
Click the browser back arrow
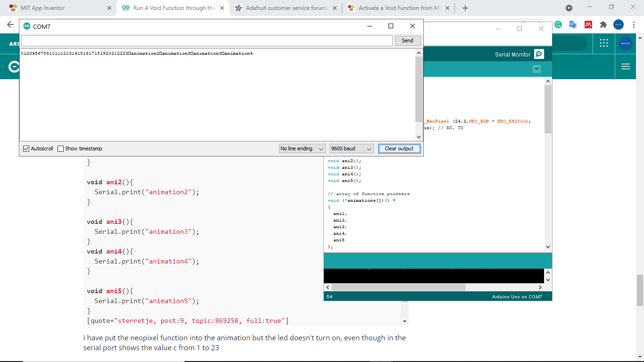10,24
